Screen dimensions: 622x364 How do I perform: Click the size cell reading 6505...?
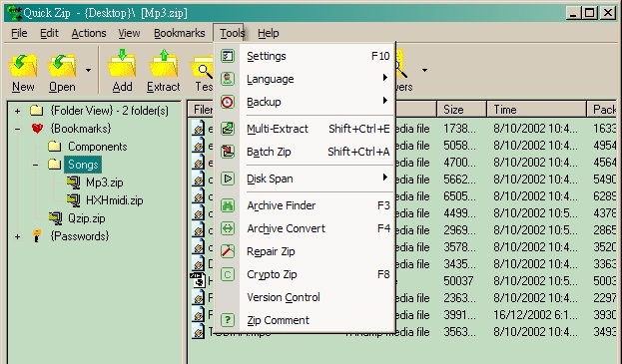pyautogui.click(x=459, y=196)
